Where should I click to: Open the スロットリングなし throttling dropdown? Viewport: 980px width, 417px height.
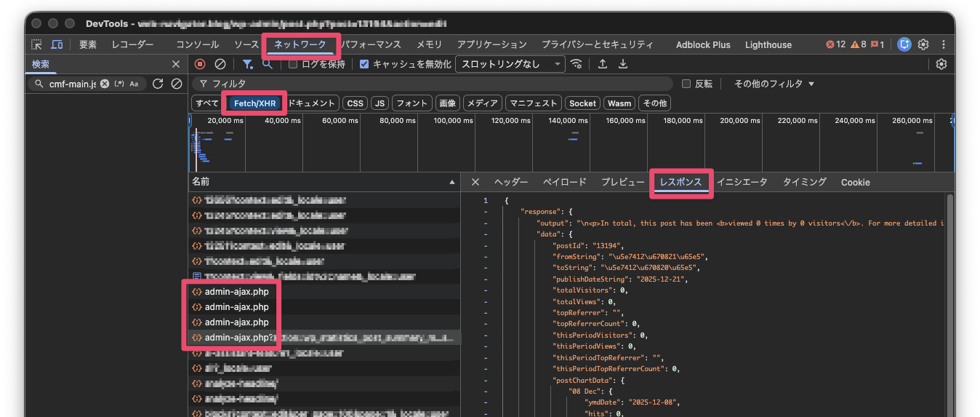(x=510, y=64)
